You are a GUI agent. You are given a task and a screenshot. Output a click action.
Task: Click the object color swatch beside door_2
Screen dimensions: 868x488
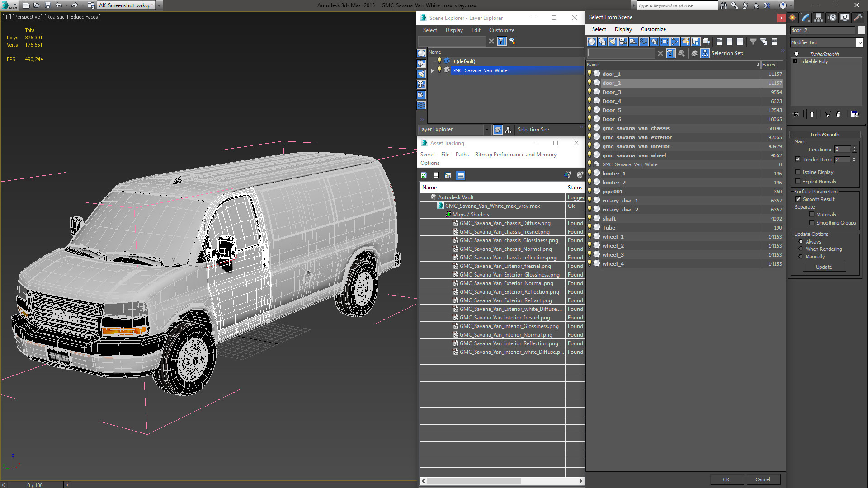tap(861, 30)
